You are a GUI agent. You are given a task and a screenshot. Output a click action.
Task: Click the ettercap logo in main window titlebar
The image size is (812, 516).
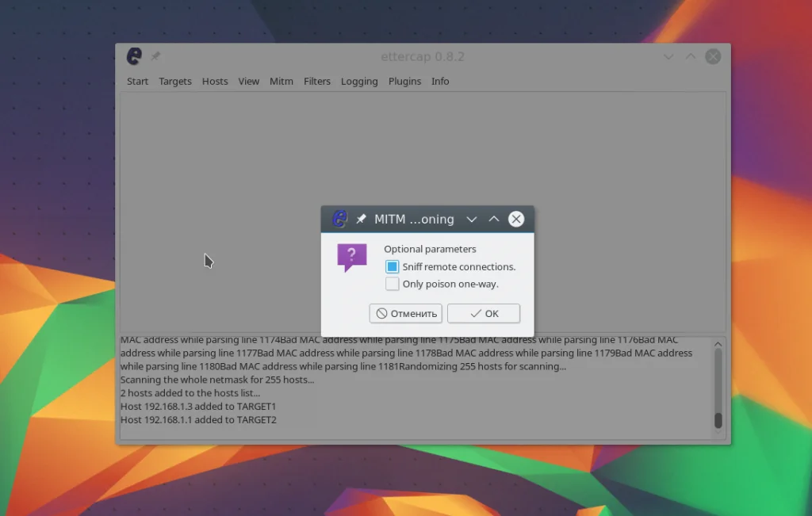click(x=134, y=56)
